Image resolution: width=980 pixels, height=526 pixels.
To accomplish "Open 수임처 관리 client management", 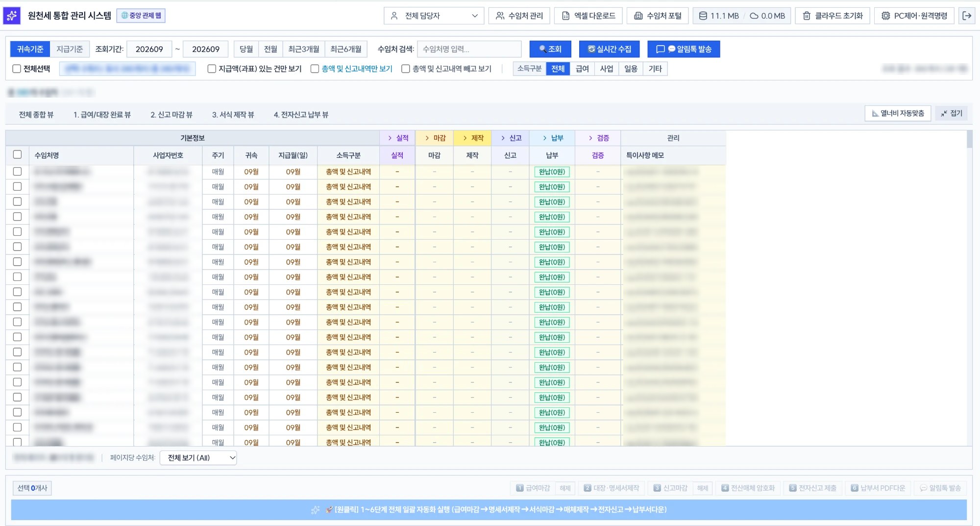I will tap(519, 16).
